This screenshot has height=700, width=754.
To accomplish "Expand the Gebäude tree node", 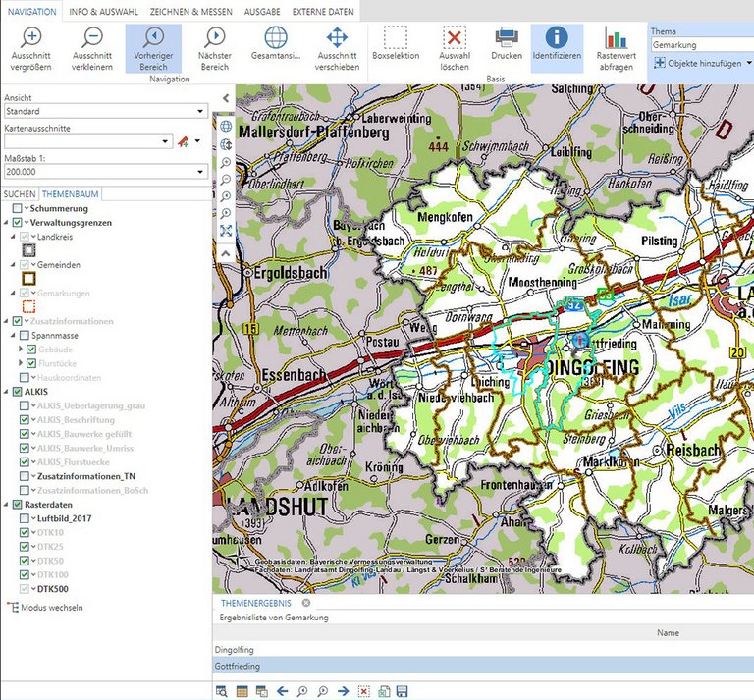I will pyautogui.click(x=21, y=350).
